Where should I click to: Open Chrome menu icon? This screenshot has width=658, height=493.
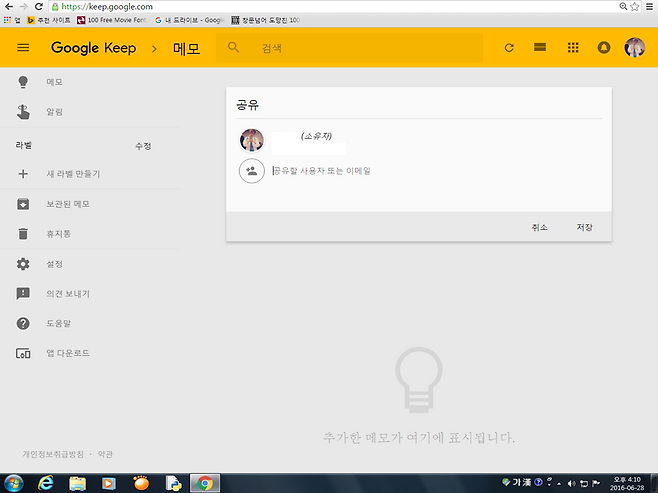(x=650, y=6)
